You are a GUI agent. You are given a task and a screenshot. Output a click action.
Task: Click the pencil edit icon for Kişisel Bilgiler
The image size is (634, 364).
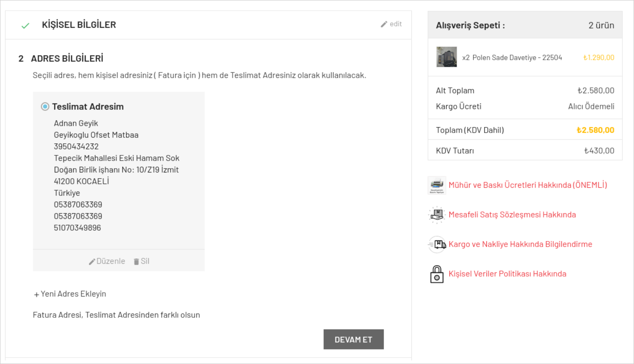pyautogui.click(x=384, y=24)
